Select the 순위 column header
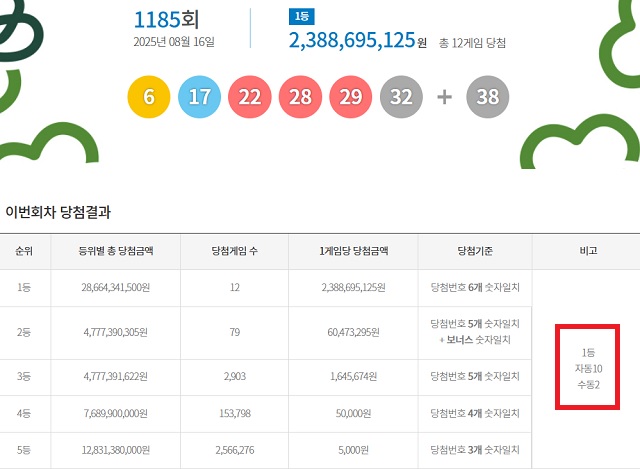The image size is (640, 469). point(24,251)
